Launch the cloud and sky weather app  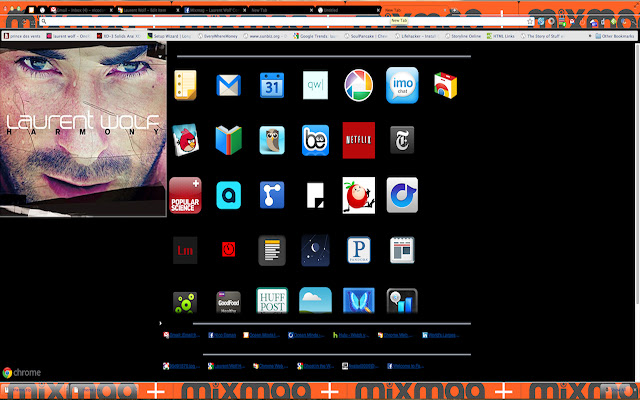click(x=315, y=300)
